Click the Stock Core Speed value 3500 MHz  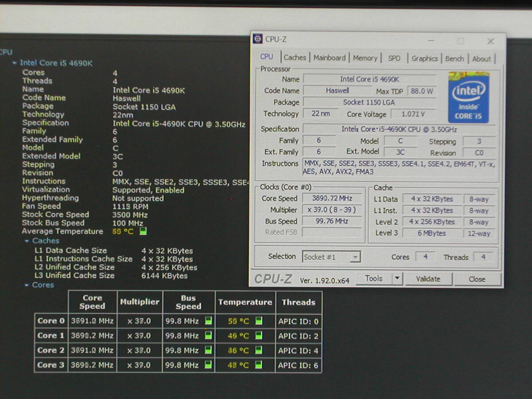point(130,215)
